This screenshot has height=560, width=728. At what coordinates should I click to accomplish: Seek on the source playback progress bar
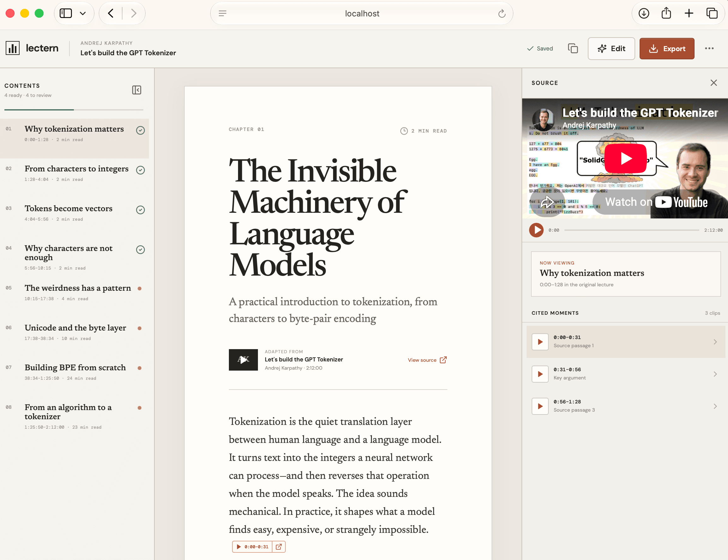[x=632, y=230]
